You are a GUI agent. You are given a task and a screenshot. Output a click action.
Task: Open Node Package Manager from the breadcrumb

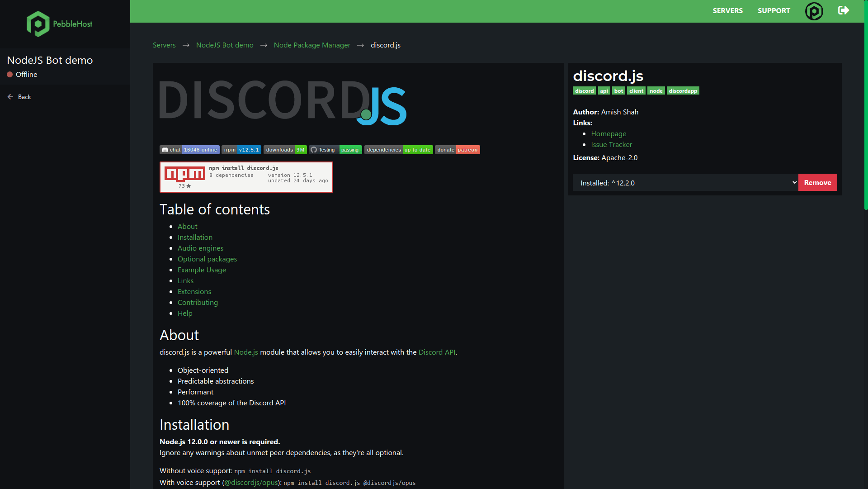[312, 45]
